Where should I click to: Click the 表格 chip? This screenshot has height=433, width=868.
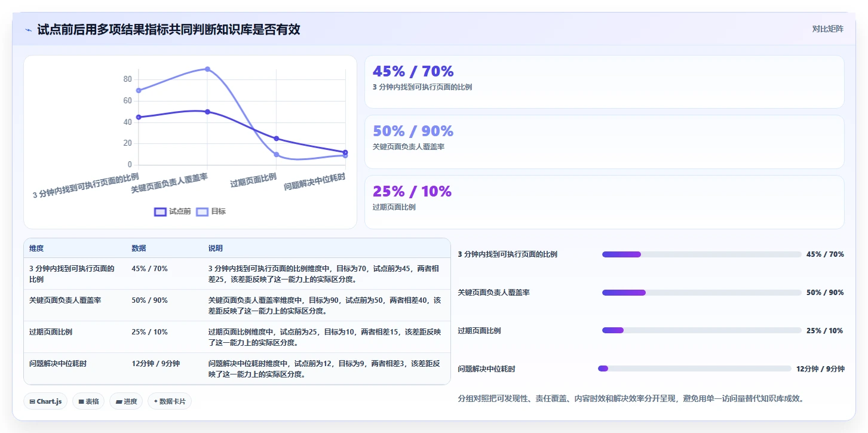point(88,401)
